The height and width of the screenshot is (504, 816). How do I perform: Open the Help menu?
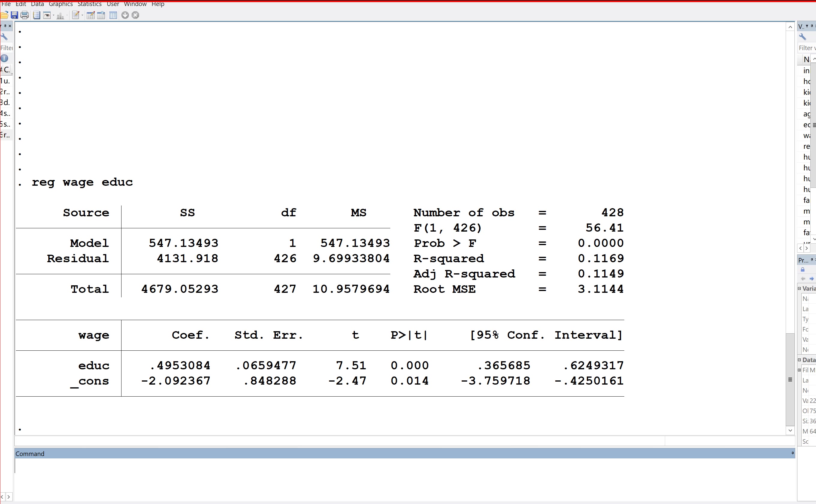[x=158, y=4]
